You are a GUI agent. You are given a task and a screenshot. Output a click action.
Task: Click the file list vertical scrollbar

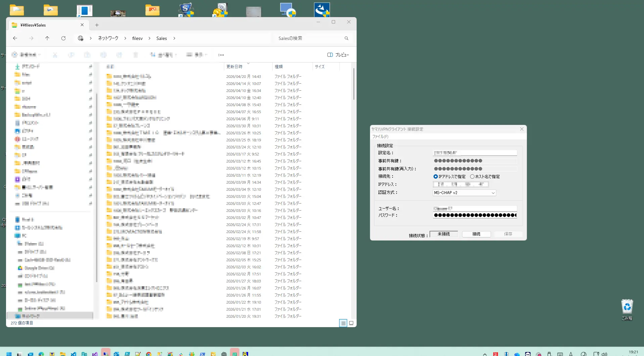coord(354,84)
